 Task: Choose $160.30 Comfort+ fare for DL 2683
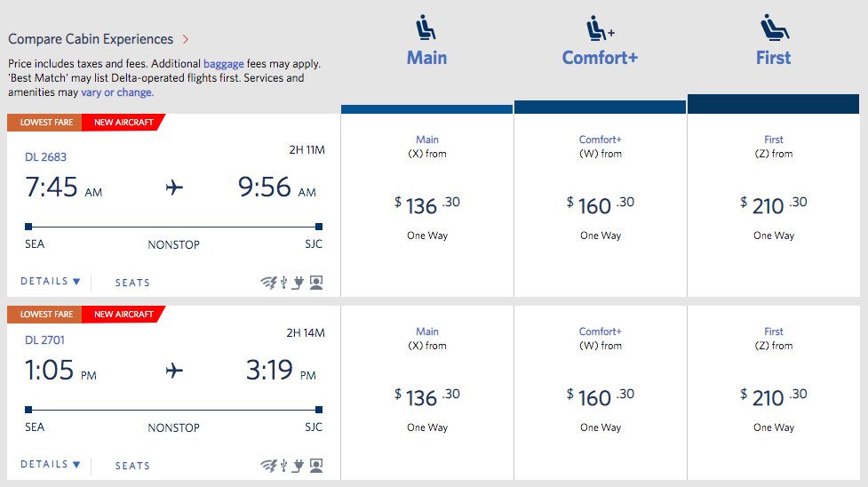[x=601, y=205]
